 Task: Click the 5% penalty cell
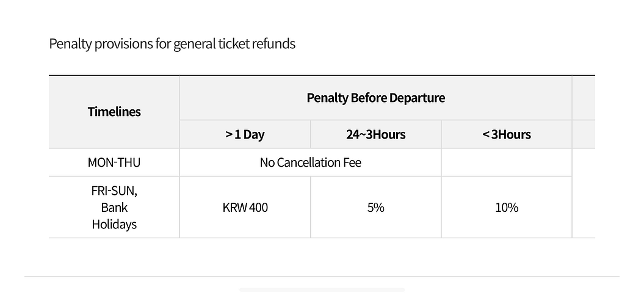tap(375, 208)
